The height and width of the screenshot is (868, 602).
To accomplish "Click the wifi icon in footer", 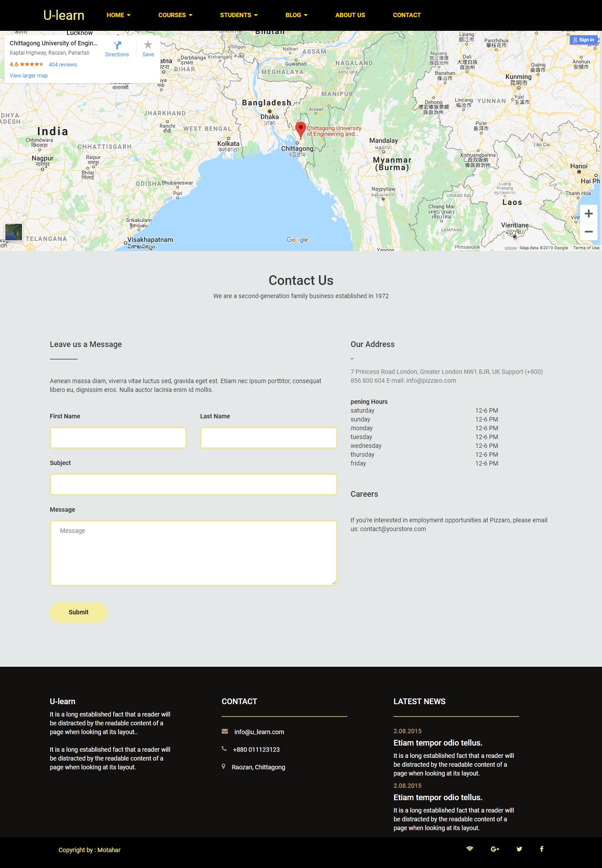I will [470, 849].
